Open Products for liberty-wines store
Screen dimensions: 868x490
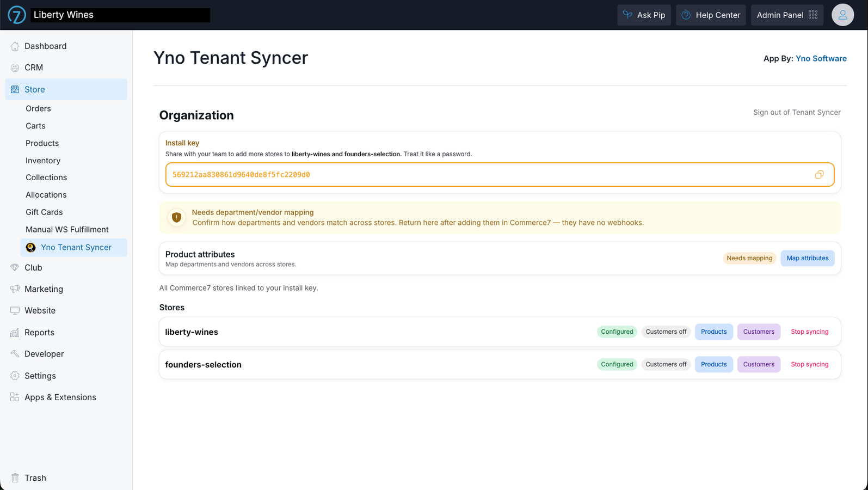[713, 332]
